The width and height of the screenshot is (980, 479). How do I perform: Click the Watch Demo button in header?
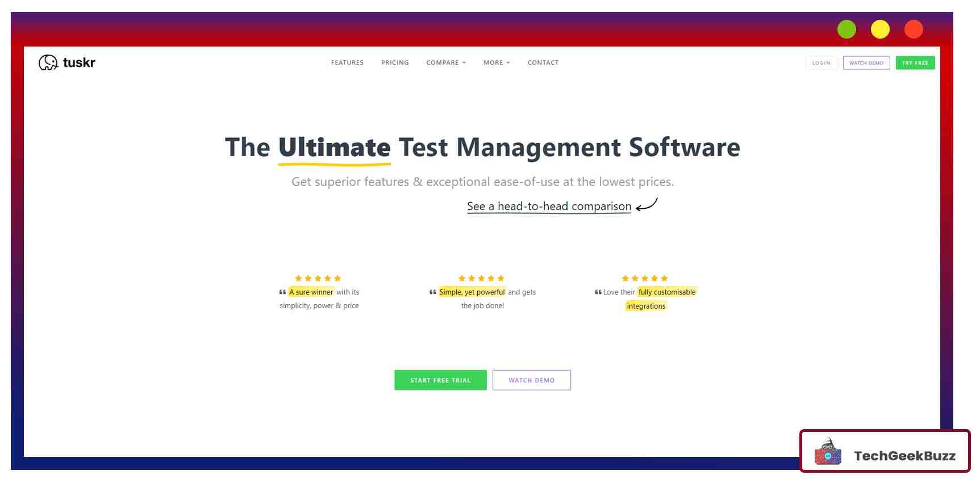click(x=866, y=63)
